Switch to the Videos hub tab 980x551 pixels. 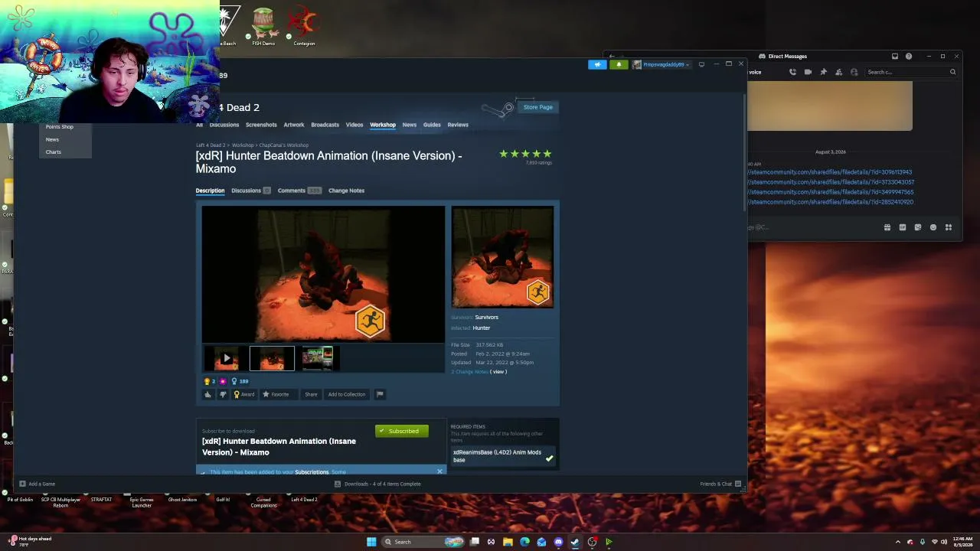tap(354, 125)
